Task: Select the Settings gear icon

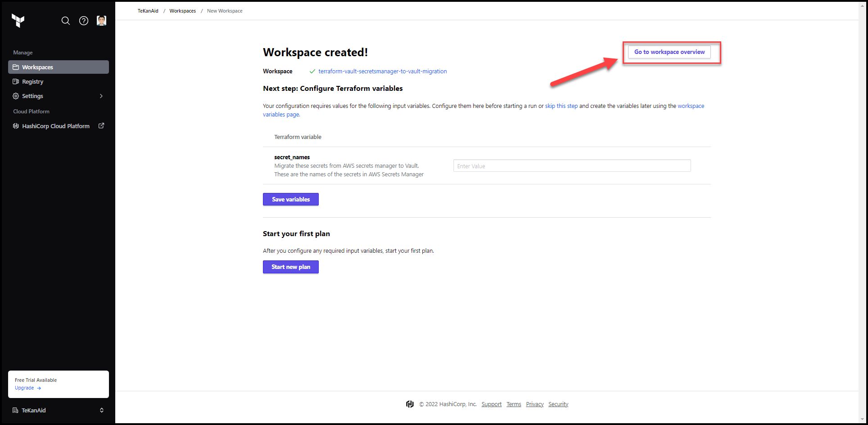Action: [x=16, y=96]
